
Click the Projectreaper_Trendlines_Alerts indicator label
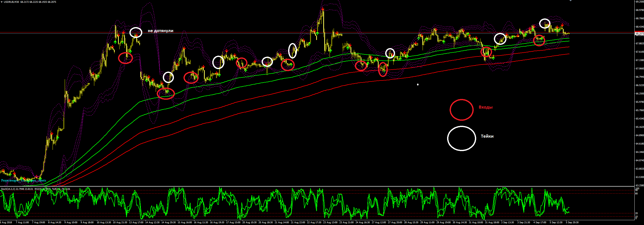tap(24, 180)
